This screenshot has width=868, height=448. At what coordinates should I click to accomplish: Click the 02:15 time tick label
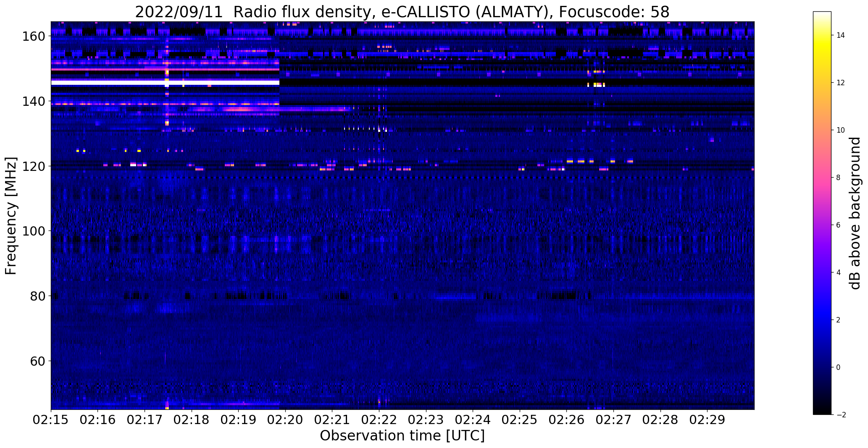click(51, 420)
